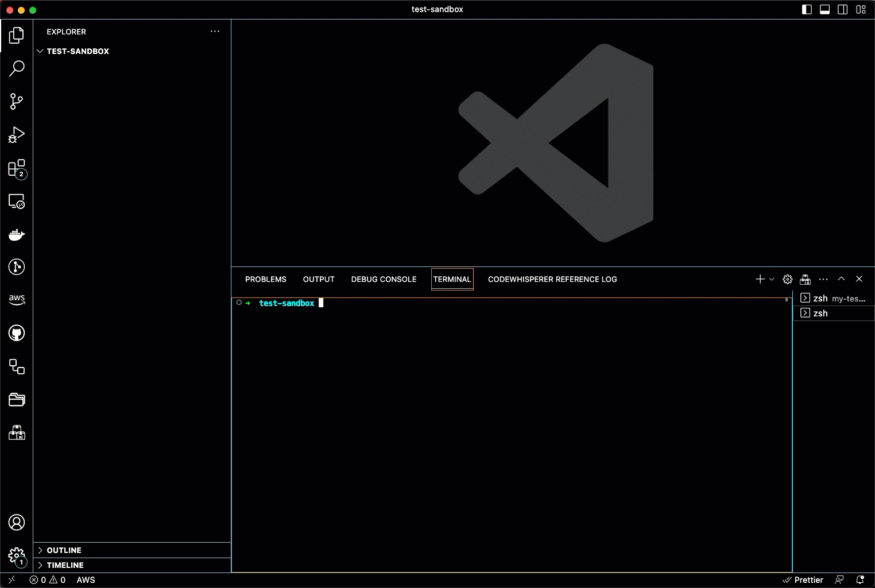This screenshot has height=588, width=875.
Task: Select the second zsh terminal instance
Action: point(834,313)
